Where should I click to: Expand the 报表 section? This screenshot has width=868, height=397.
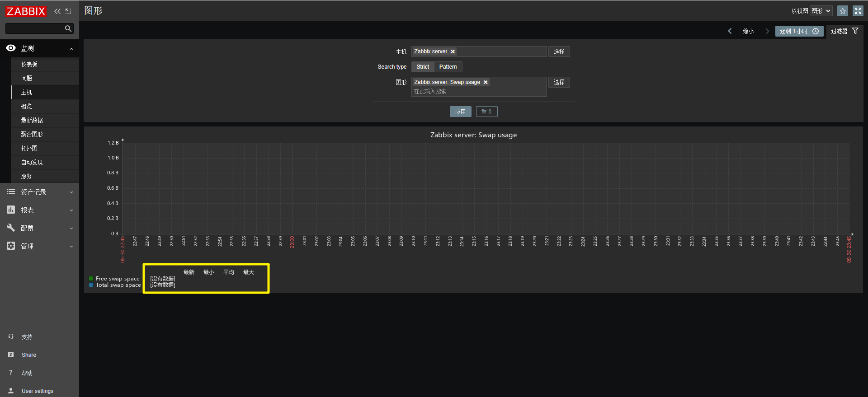[x=39, y=210]
